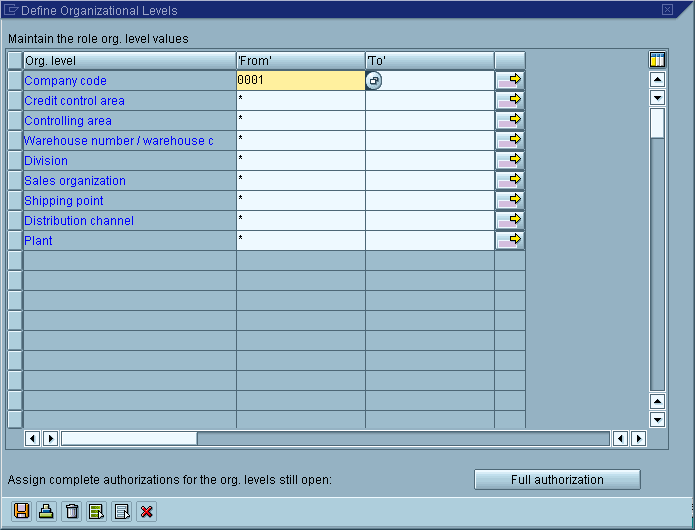Click the 'From' column header
Screen dimensions: 695x530
(x=300, y=60)
